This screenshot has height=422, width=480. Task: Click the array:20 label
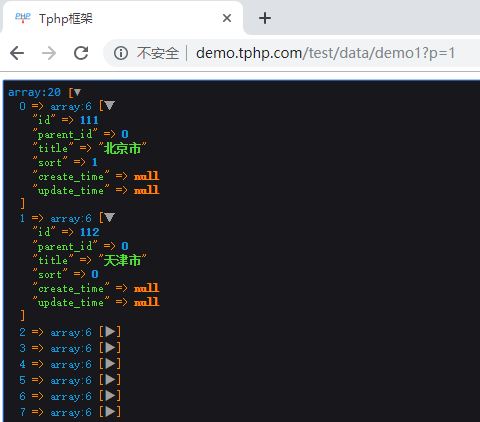pos(34,92)
